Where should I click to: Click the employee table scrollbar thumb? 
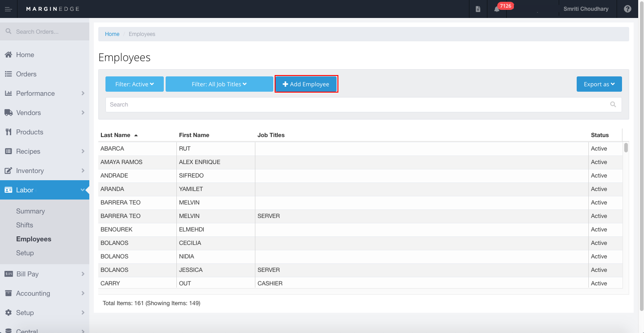[x=626, y=147]
